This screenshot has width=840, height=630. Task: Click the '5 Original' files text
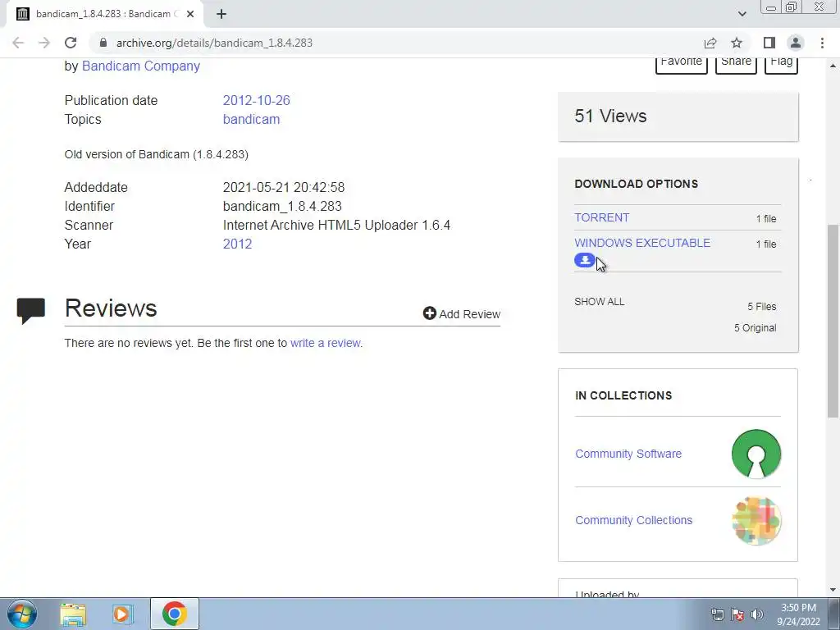click(756, 328)
